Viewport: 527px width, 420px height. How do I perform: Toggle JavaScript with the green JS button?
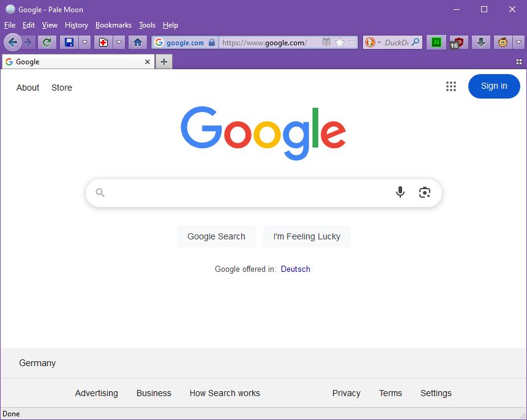click(x=436, y=42)
